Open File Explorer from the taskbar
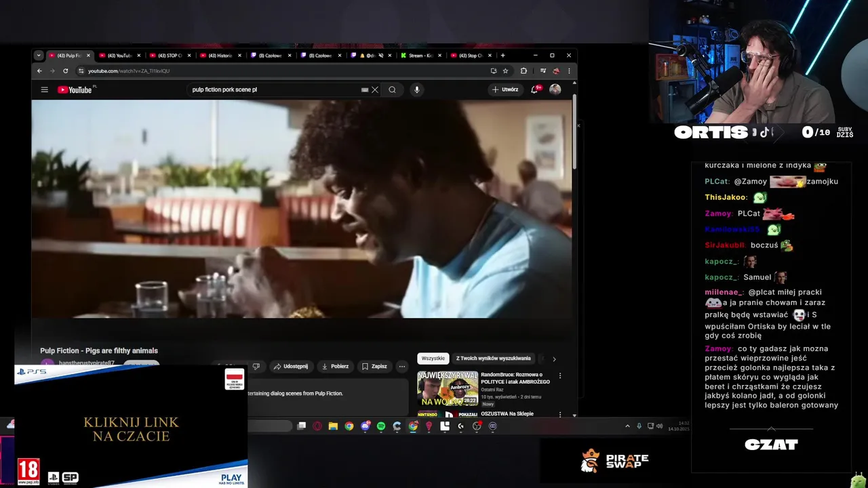This screenshot has height=488, width=868. tap(333, 426)
